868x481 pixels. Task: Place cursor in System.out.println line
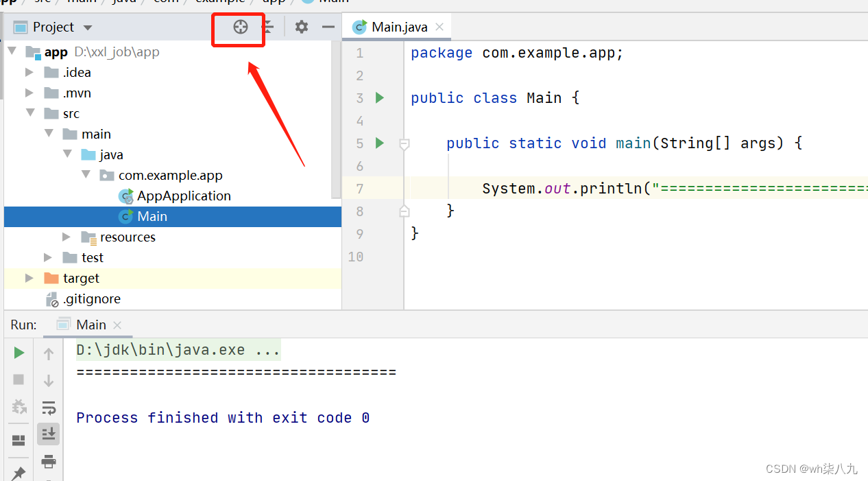(x=675, y=189)
